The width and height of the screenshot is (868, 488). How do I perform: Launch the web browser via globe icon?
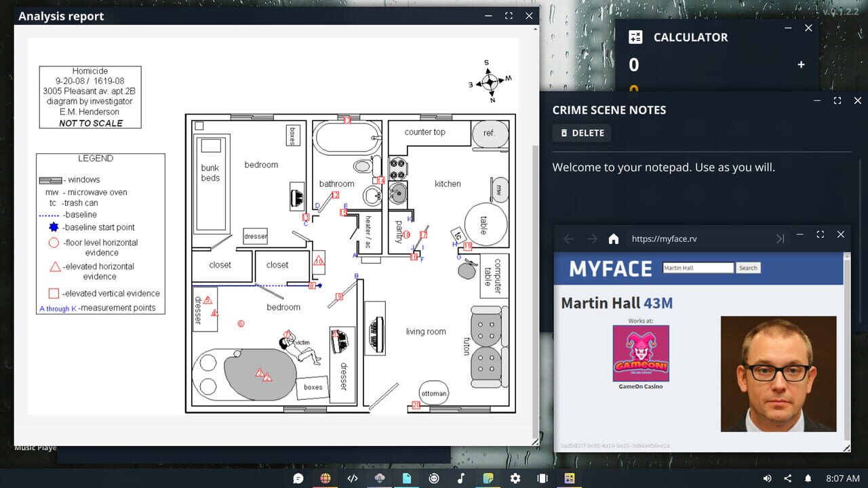point(325,478)
